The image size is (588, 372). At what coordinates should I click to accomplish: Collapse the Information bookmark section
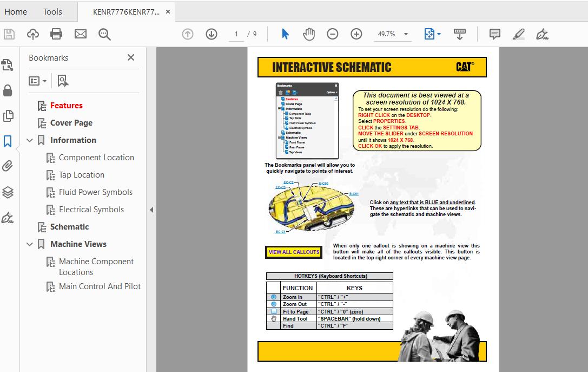30,140
